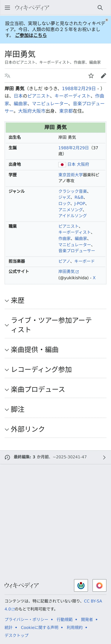This screenshot has width=111, height=644.
Task: Click the pencil edit icon
Action: point(103,76)
